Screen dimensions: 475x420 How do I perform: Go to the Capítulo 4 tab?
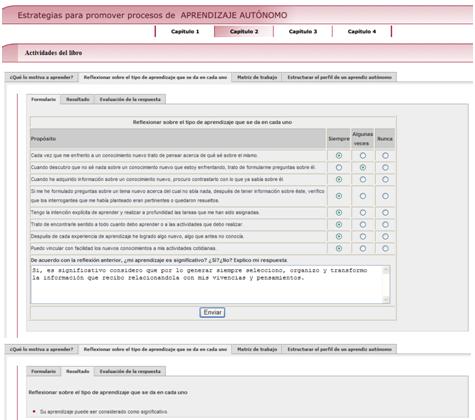tap(362, 31)
